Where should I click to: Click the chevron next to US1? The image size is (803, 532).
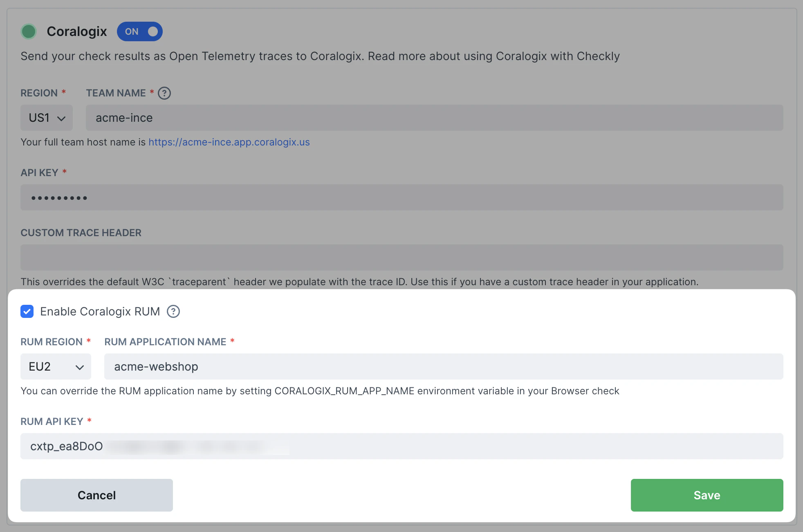click(61, 118)
